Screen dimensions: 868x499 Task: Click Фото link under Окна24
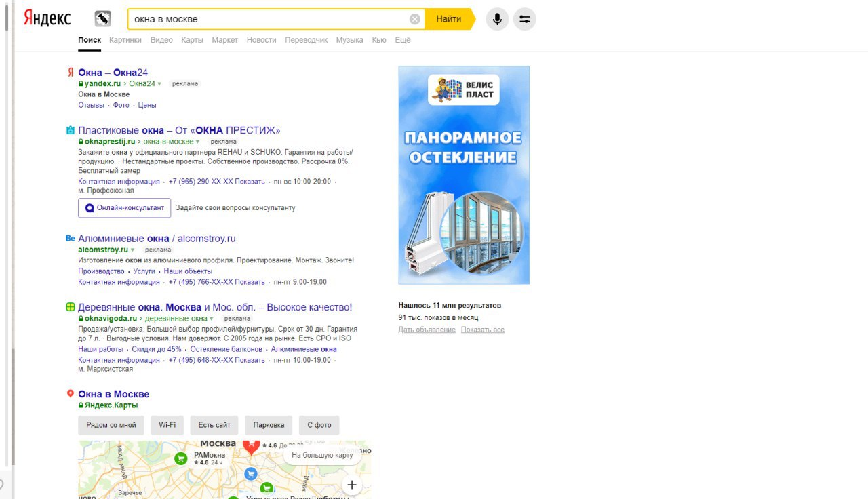click(121, 105)
